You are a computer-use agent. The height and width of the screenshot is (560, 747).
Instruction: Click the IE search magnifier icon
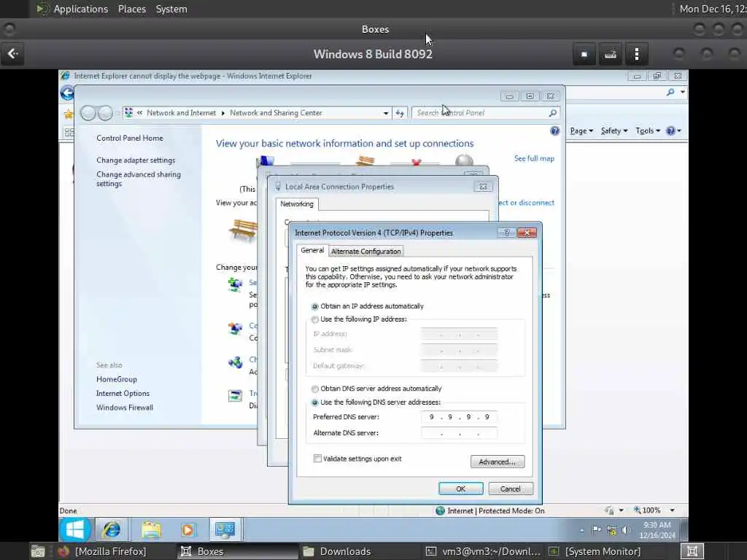pyautogui.click(x=670, y=92)
